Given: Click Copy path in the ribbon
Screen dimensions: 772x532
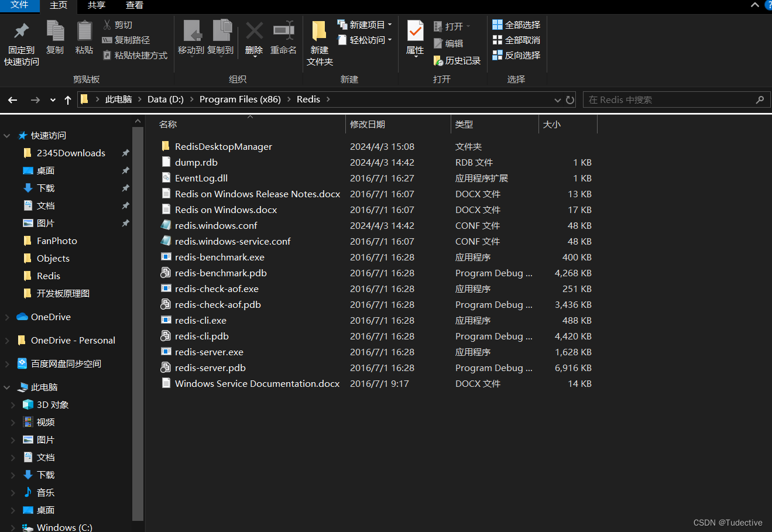Looking at the screenshot, I should coord(126,40).
